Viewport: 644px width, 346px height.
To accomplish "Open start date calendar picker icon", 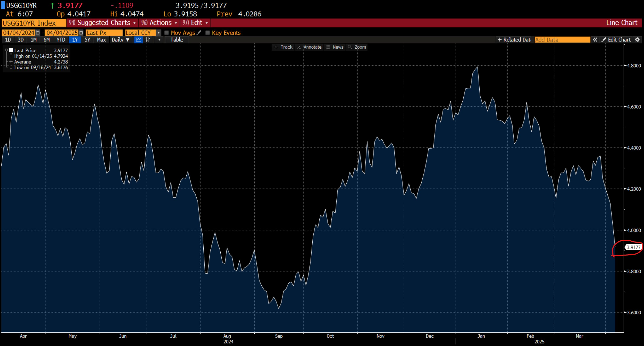I will (38, 33).
